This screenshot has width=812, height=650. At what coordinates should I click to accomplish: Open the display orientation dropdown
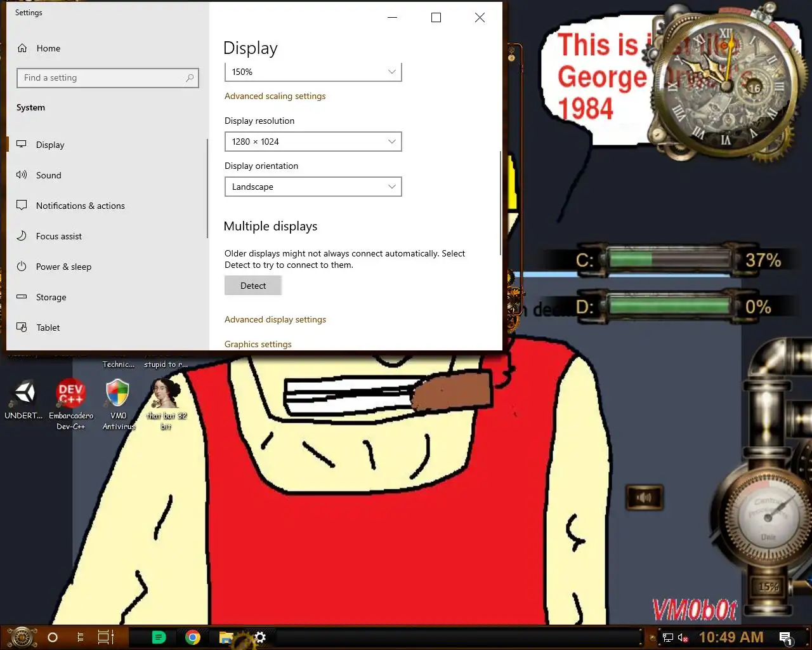click(x=313, y=187)
